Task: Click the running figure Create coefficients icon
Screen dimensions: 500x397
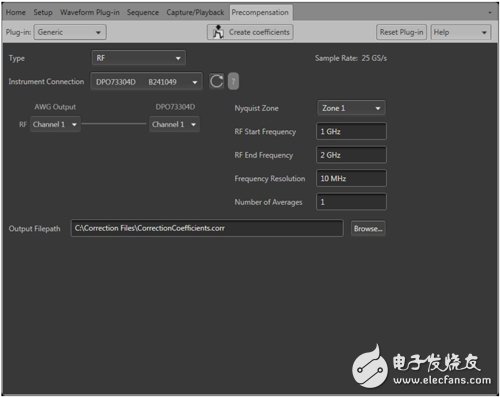Action: tap(218, 32)
